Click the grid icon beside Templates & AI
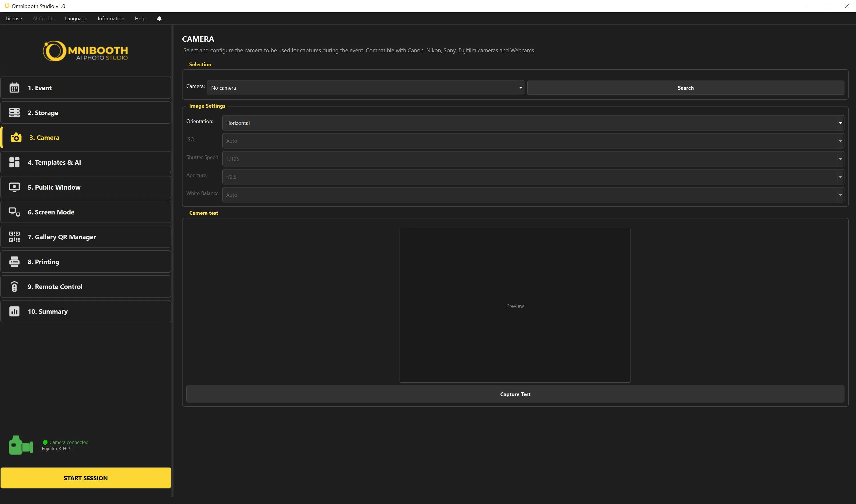The width and height of the screenshot is (856, 504). click(14, 162)
